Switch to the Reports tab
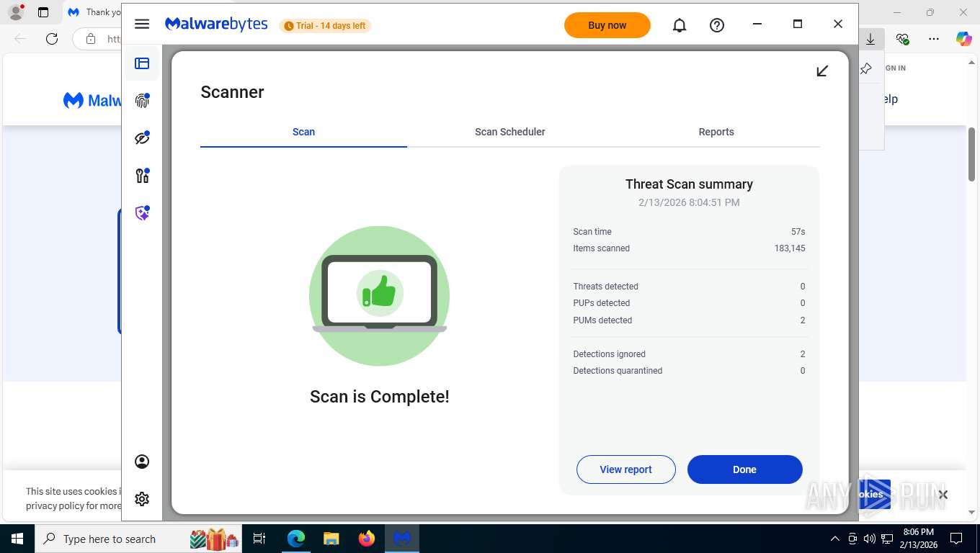Image resolution: width=980 pixels, height=553 pixels. (x=716, y=132)
